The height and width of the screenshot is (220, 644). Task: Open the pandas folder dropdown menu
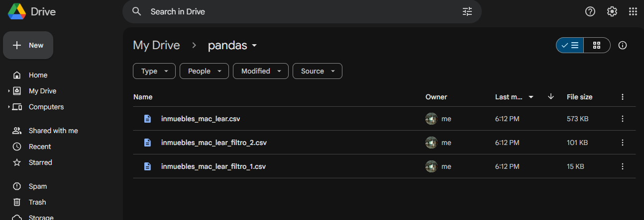pyautogui.click(x=233, y=45)
